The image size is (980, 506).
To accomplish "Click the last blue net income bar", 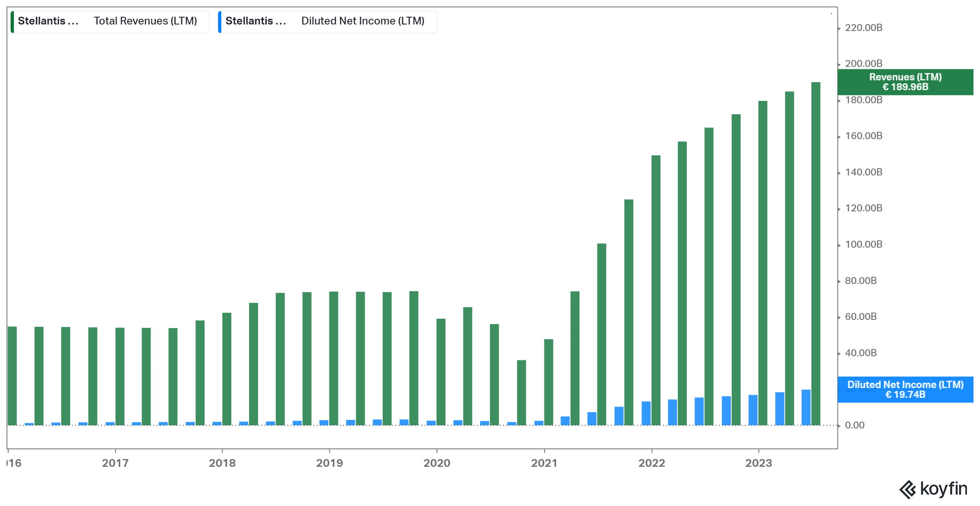I will (806, 407).
